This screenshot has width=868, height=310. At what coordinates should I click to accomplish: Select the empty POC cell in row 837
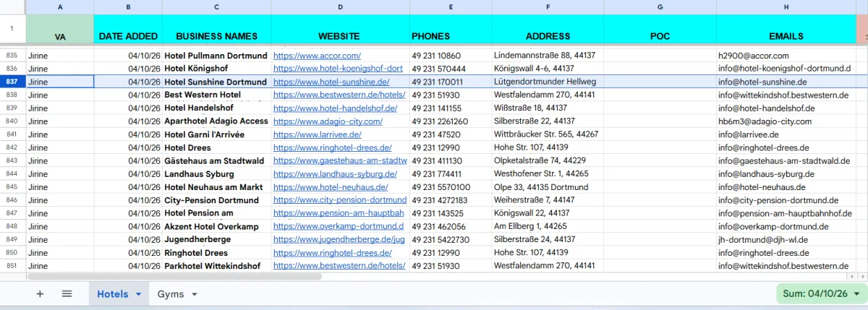pos(660,82)
